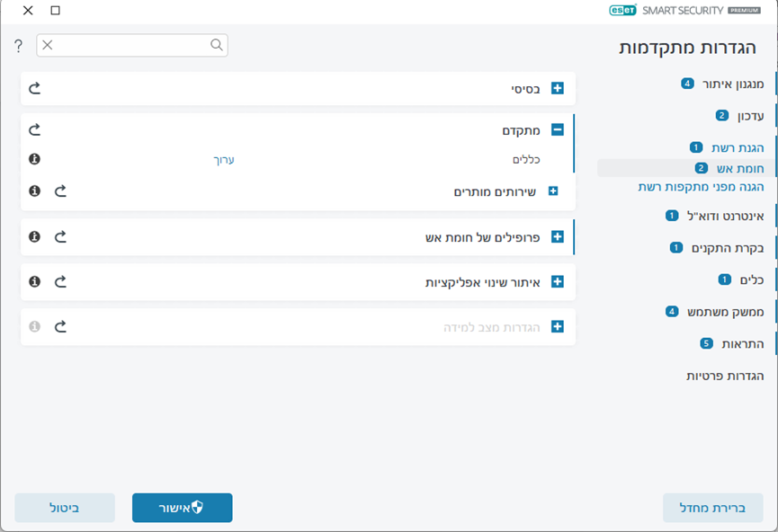
Task: Click badge 5 beside התראות
Action: tap(706, 343)
